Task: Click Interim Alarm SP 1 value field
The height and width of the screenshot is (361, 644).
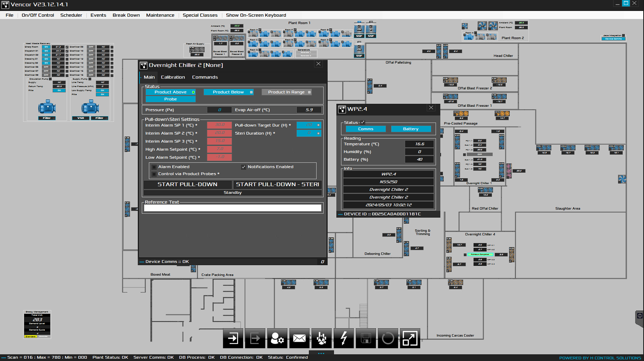Action: (x=219, y=125)
